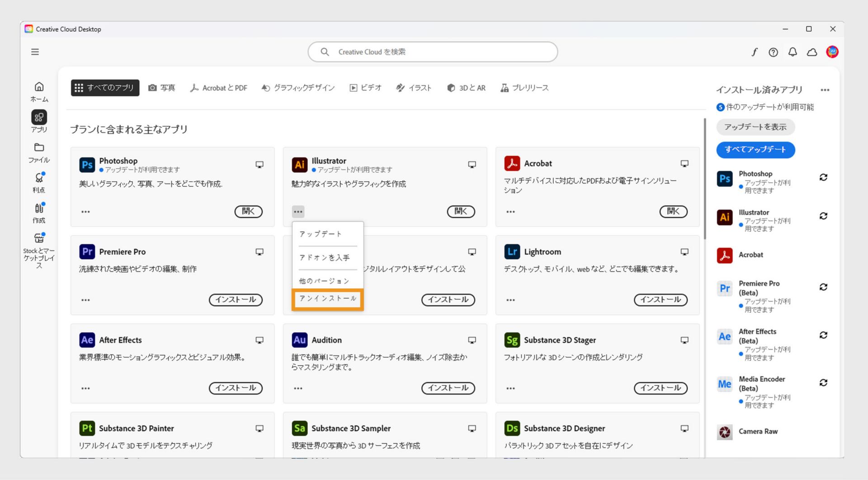Screen dimensions: 868x480
Task: Open 作成 section in the sidebar
Action: click(39, 213)
